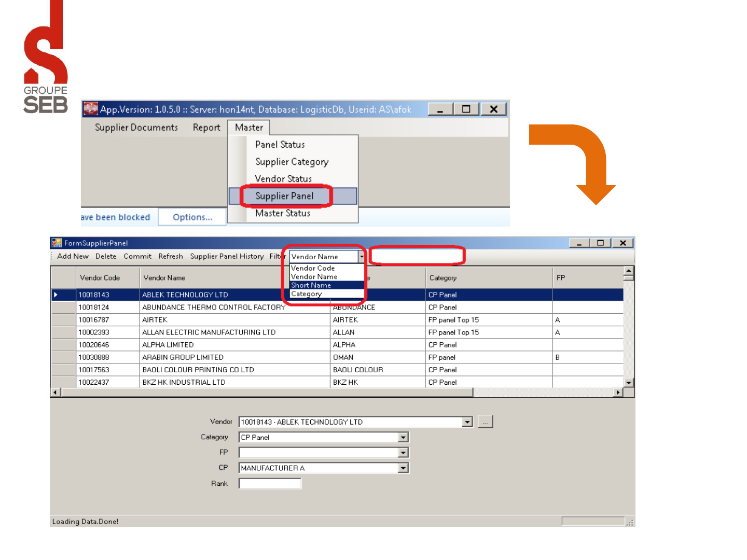Click Refresh in the toolbar
747x560 pixels.
point(171,256)
